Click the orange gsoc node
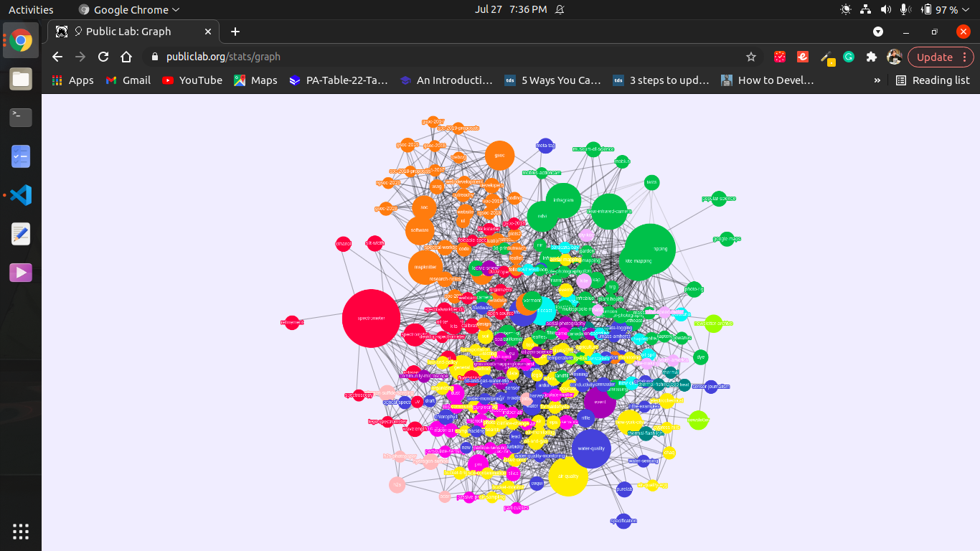This screenshot has width=980, height=551. pos(499,155)
